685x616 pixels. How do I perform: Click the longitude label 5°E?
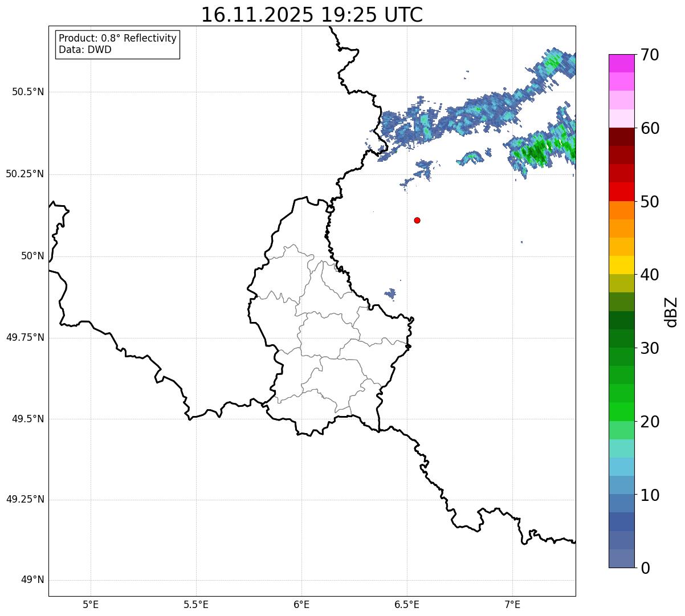[91, 605]
